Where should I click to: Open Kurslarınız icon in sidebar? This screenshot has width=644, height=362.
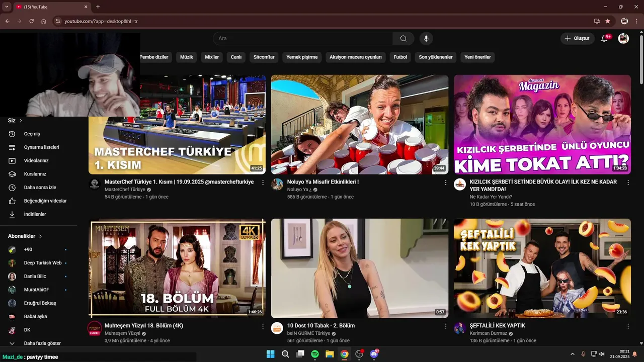(x=13, y=174)
